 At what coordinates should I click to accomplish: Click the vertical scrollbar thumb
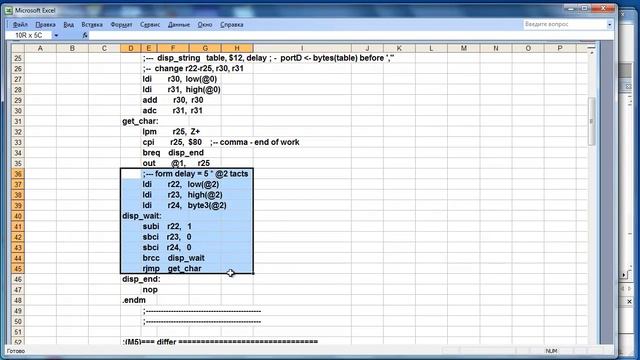pos(591,121)
